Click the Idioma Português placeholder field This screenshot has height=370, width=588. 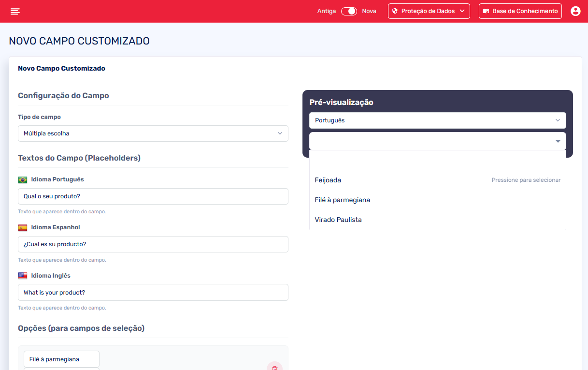coord(153,196)
